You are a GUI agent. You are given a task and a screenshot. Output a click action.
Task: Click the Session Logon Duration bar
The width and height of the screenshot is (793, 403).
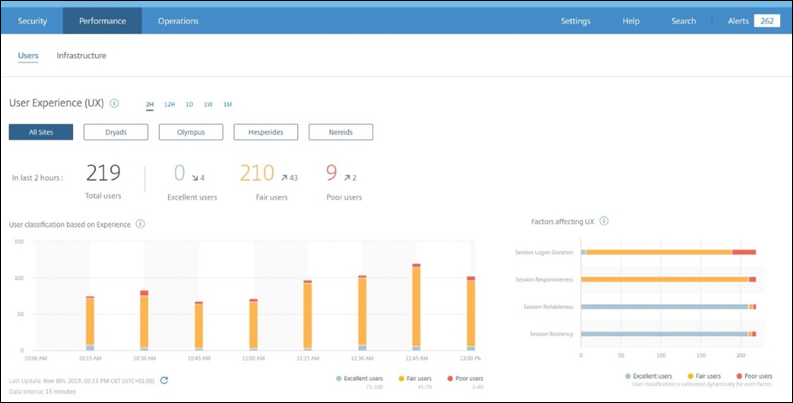[668, 252]
